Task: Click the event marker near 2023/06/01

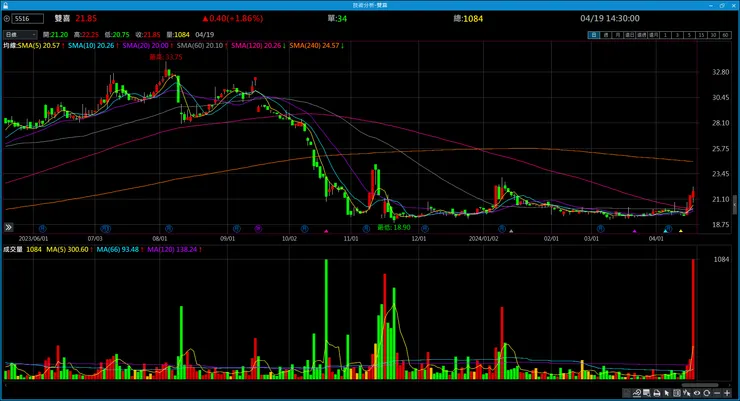Action: (42, 228)
